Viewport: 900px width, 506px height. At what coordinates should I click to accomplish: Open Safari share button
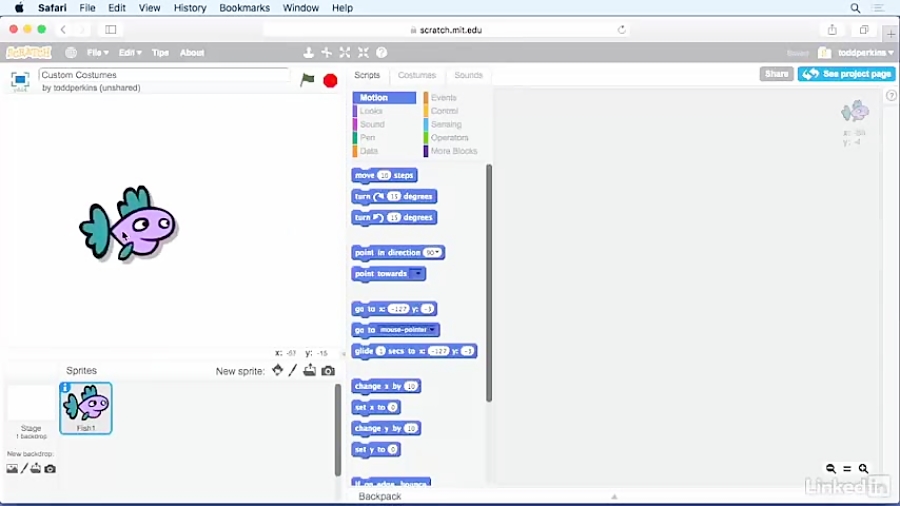point(832,30)
